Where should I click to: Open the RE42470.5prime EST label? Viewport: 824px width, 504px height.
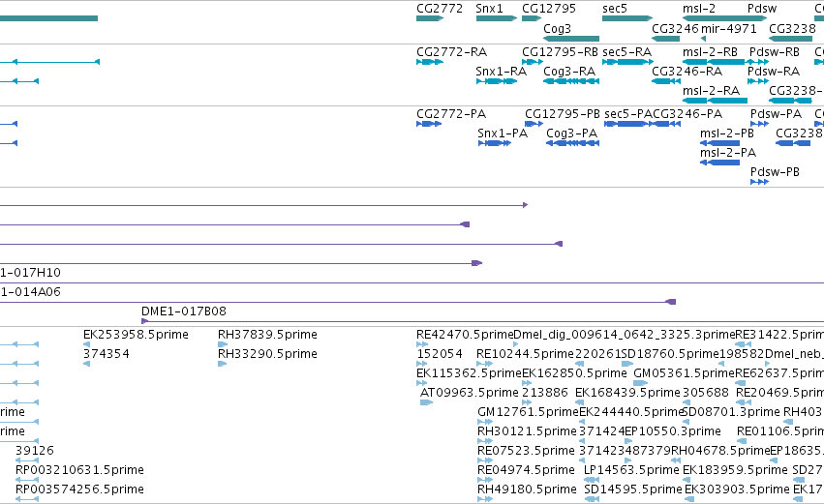point(465,335)
